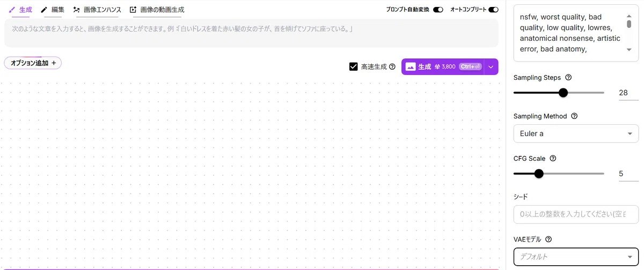Click the Sampling Steps slider handle
The width and height of the screenshot is (644, 270).
[x=563, y=93]
